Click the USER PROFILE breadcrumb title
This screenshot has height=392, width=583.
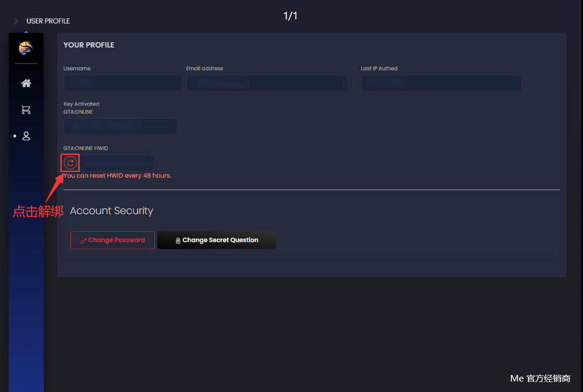(48, 21)
